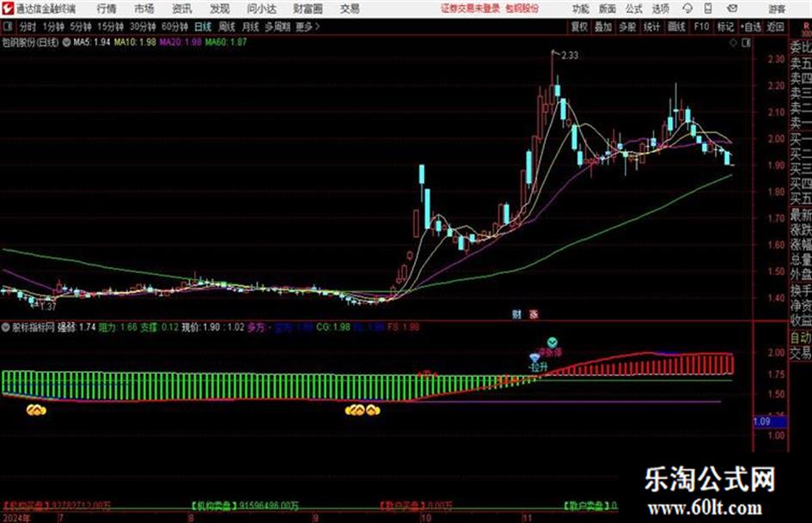Open the 财富圈 menu
The width and height of the screenshot is (812, 523).
(308, 9)
